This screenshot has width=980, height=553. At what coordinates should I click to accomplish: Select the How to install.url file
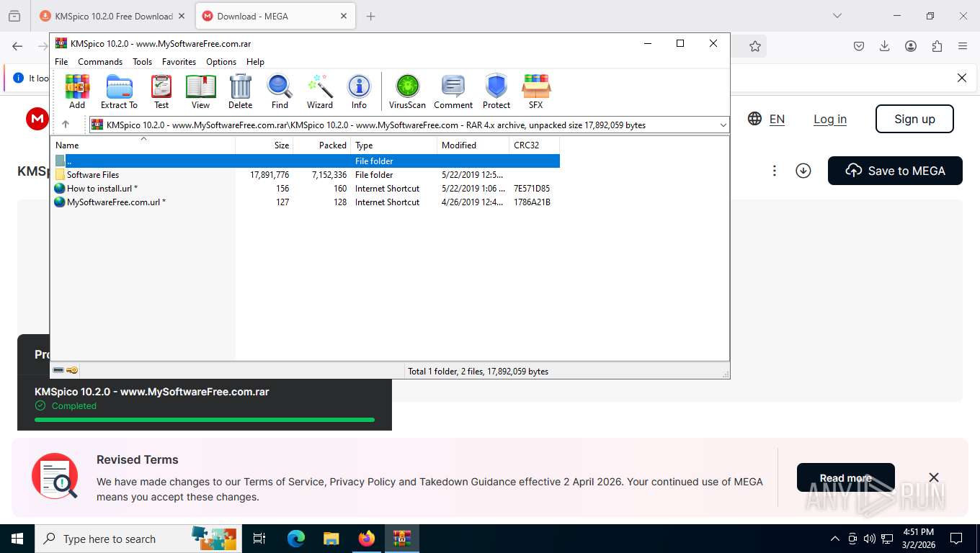(x=306, y=189)
